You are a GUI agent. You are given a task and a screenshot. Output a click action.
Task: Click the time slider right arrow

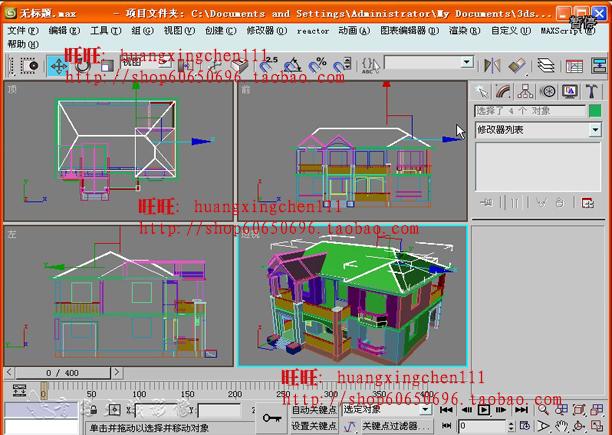[x=116, y=373]
